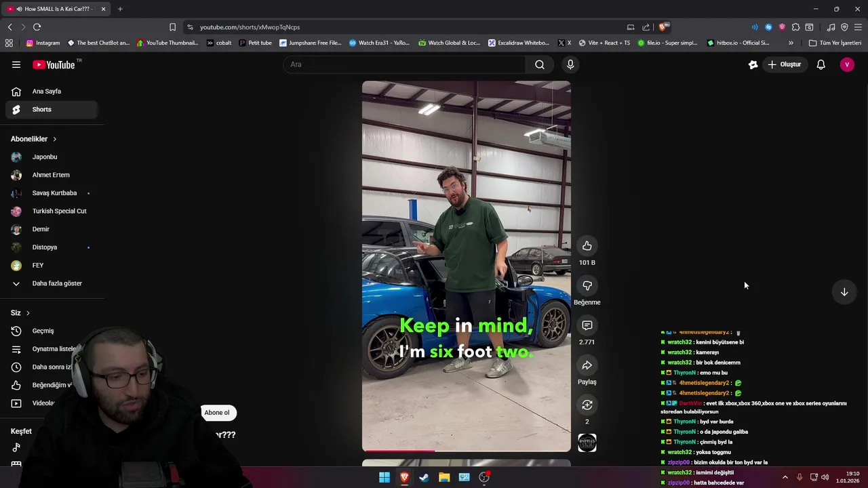The height and width of the screenshot is (488, 868).
Task: Click the taskbar volume icon
Action: click(x=825, y=477)
